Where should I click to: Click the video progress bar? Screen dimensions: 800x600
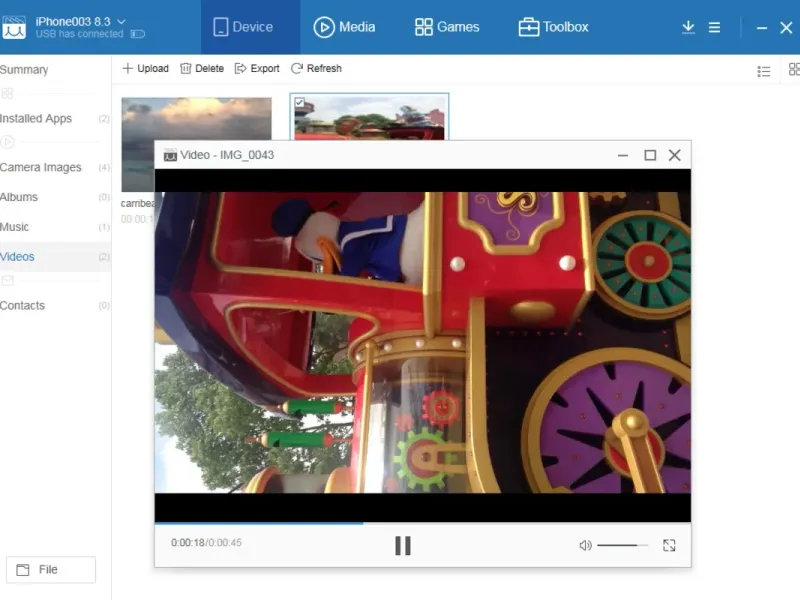(x=422, y=523)
